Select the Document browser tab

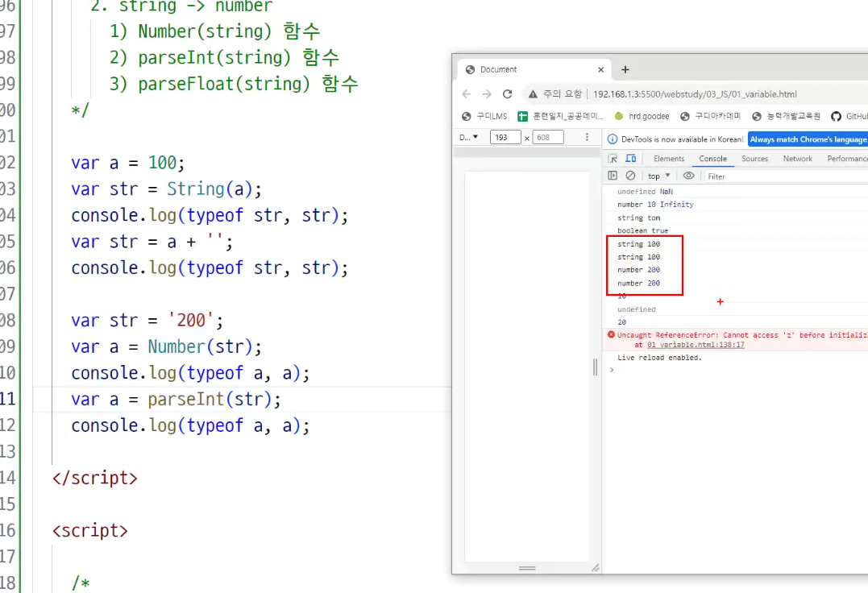[x=534, y=70]
